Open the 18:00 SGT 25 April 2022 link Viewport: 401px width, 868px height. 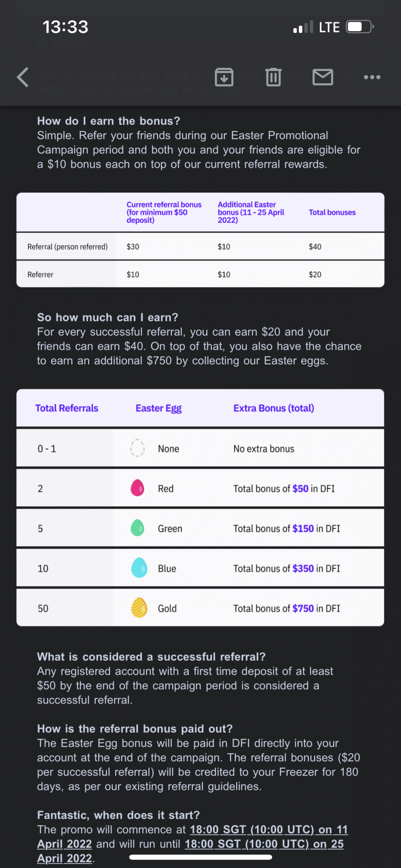pyautogui.click(x=264, y=844)
